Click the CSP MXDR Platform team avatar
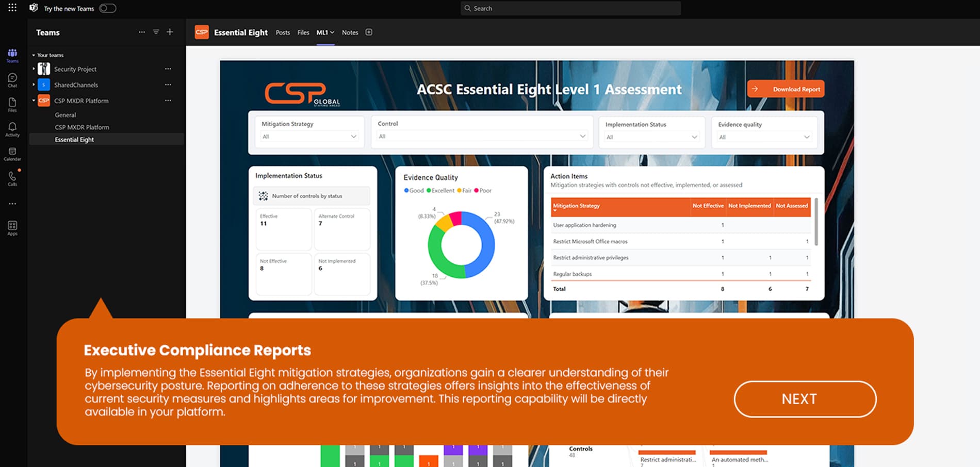Screen dimensions: 980x467 [x=44, y=101]
